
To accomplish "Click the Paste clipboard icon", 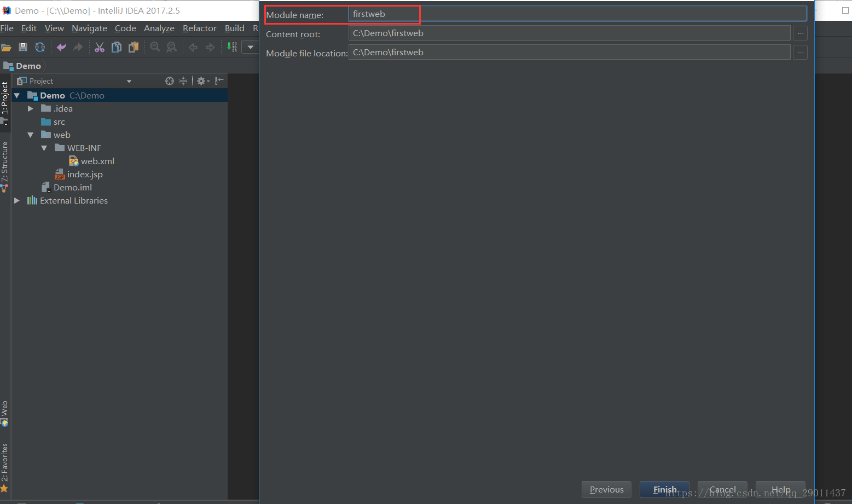I will tap(134, 48).
